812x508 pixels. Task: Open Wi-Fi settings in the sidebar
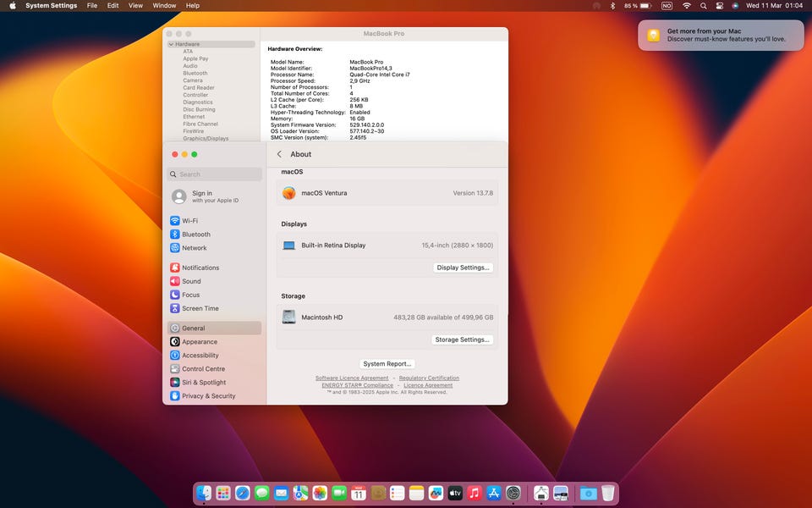[x=189, y=221]
